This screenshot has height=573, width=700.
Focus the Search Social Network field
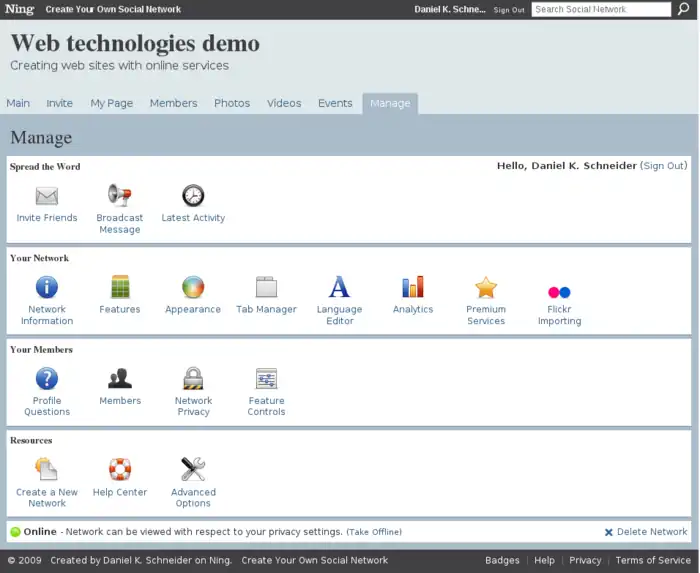[600, 9]
